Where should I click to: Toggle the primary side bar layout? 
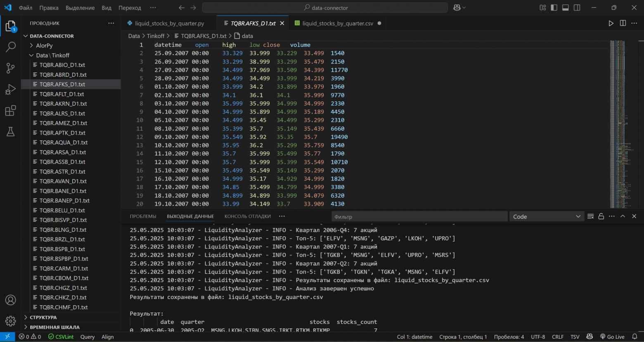(554, 8)
